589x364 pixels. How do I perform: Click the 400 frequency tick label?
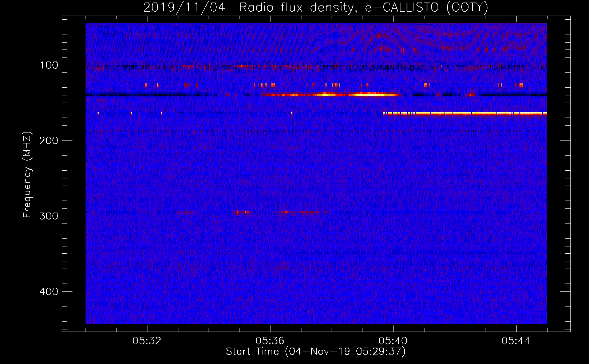[x=49, y=292]
